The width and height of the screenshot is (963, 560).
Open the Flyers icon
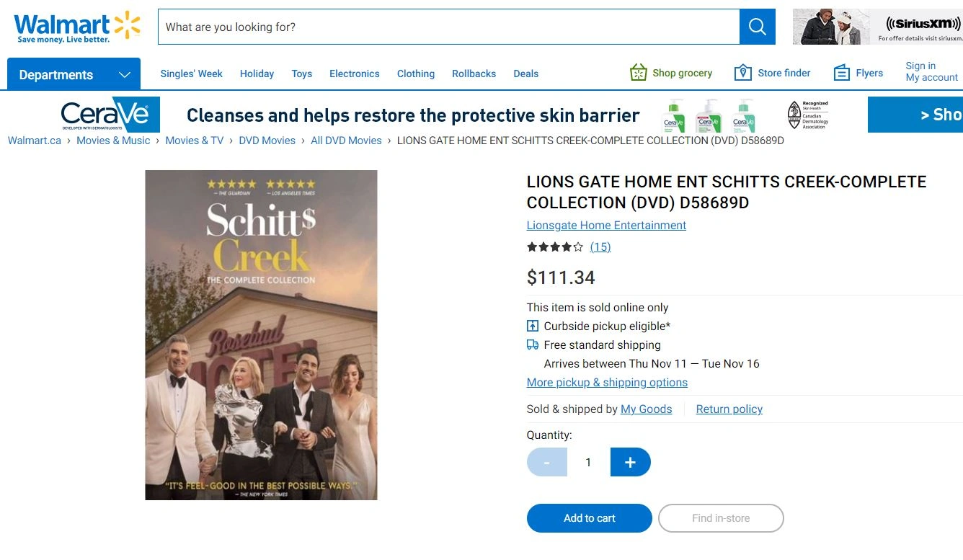(841, 73)
